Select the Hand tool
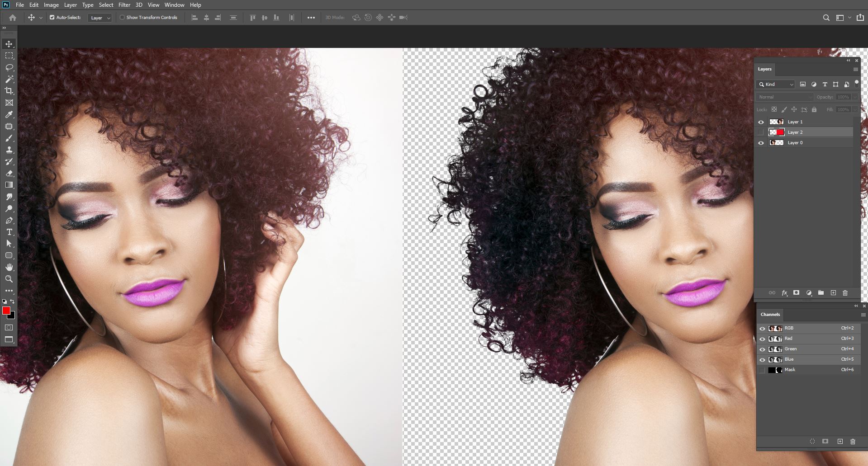 point(9,268)
